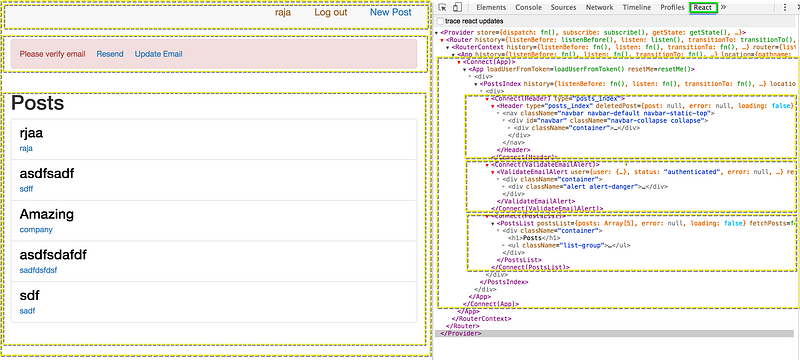Open the sdf post
The width and height of the screenshot is (800, 360).
[30, 296]
